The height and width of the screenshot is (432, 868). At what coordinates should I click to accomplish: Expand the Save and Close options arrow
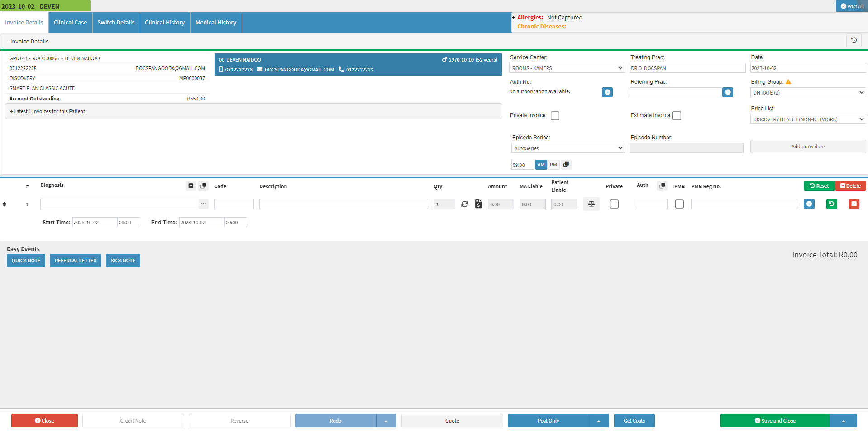[x=843, y=421]
